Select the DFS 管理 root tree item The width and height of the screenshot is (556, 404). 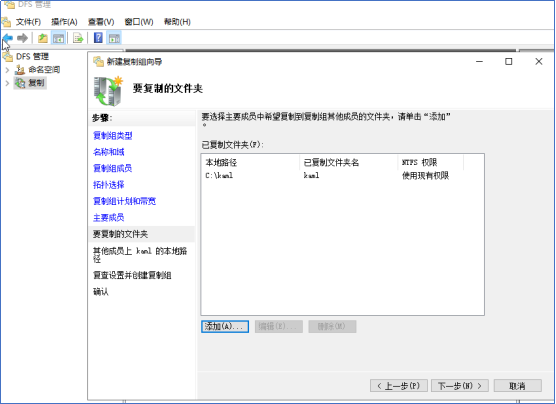32,56
